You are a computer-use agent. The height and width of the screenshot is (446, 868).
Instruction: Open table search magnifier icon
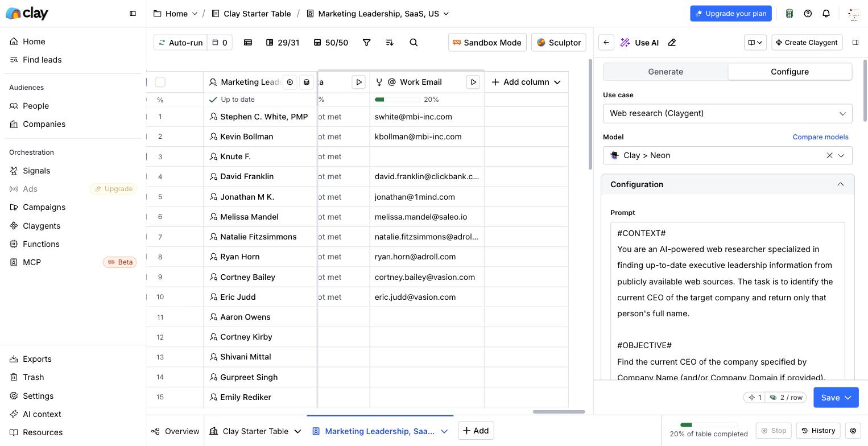click(x=414, y=43)
